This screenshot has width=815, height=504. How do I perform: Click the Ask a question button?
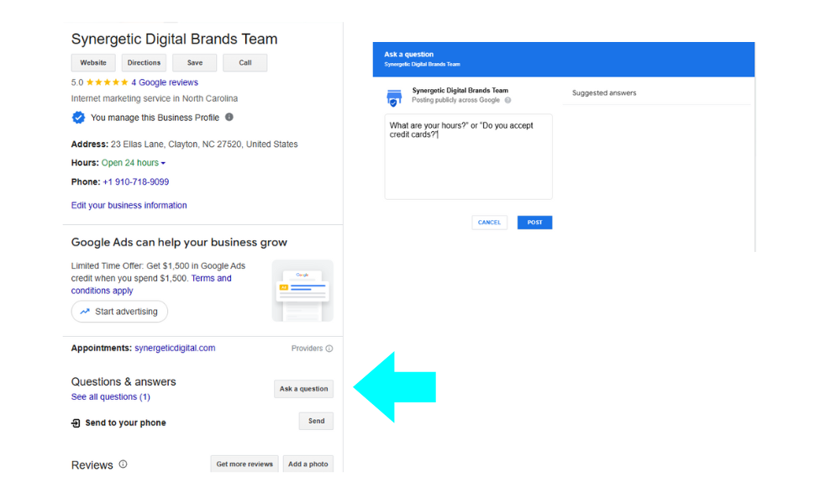(x=303, y=389)
